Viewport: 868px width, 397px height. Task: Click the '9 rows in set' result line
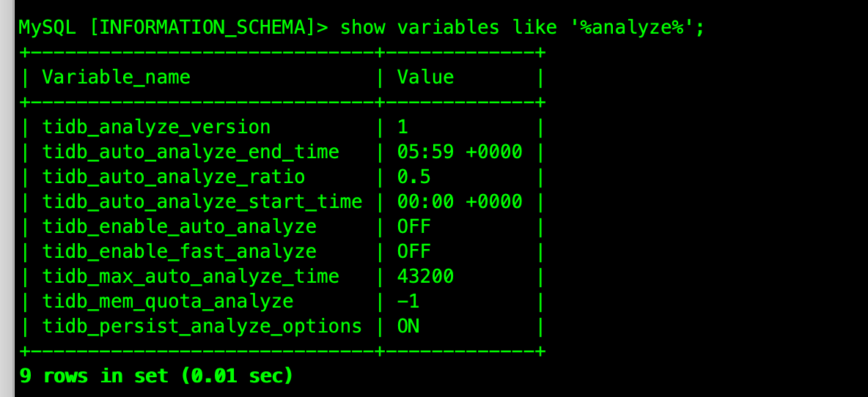[156, 376]
